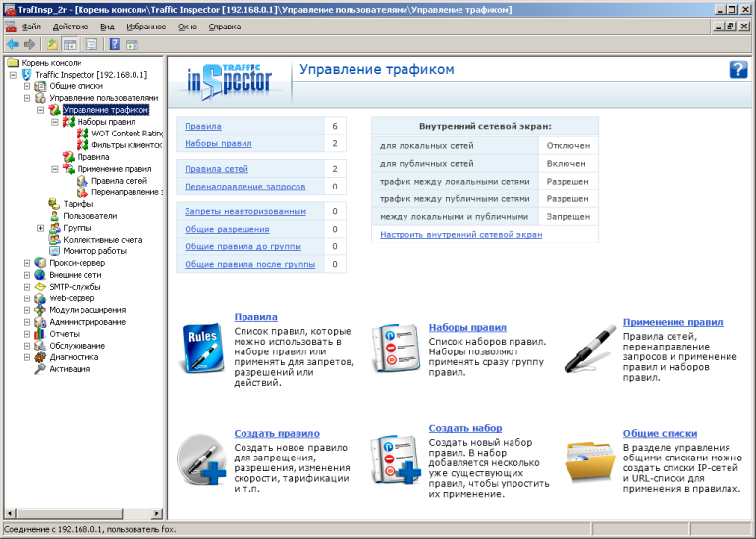
Task: Collapse Наборы правил tree node
Action: coord(55,122)
